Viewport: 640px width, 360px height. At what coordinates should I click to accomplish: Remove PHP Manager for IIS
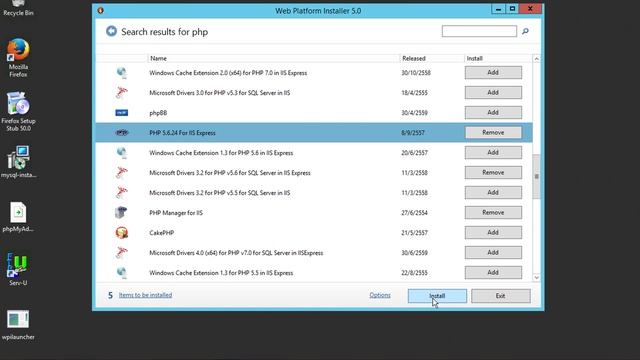click(493, 213)
